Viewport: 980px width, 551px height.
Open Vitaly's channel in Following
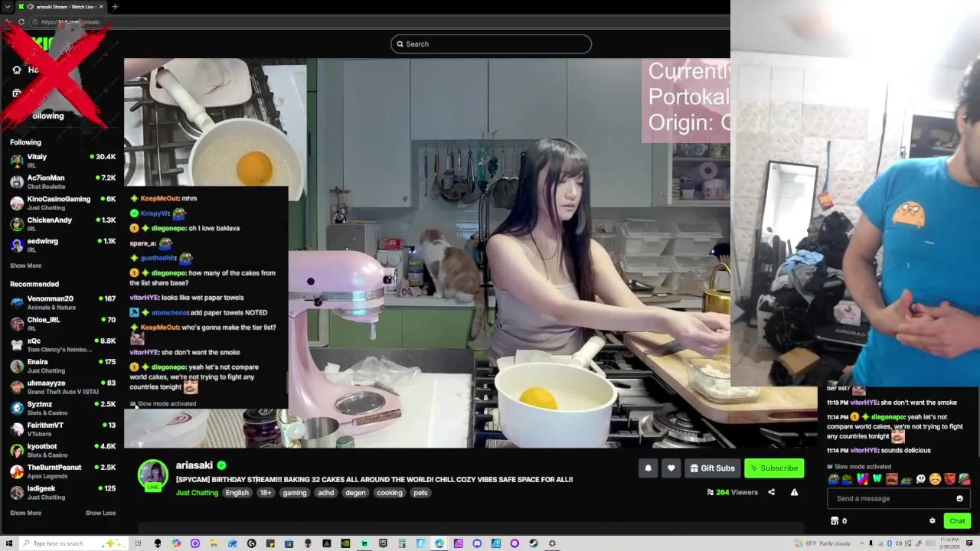(63, 161)
